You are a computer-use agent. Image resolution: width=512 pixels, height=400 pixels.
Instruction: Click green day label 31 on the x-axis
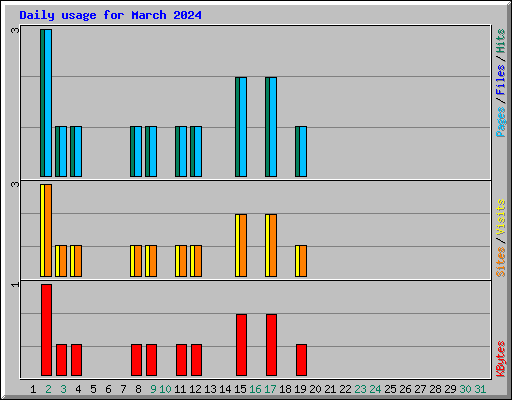point(480,389)
